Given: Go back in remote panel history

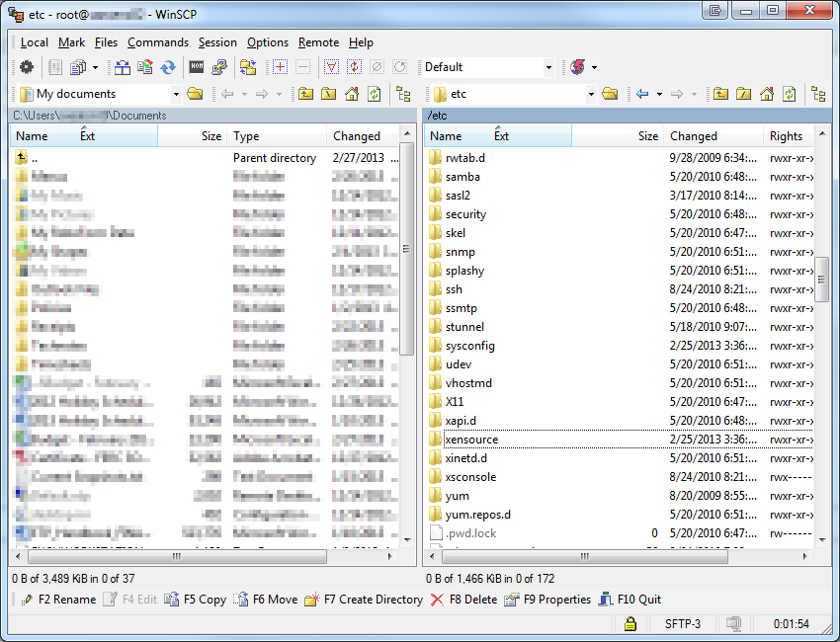Looking at the screenshot, I should [642, 94].
